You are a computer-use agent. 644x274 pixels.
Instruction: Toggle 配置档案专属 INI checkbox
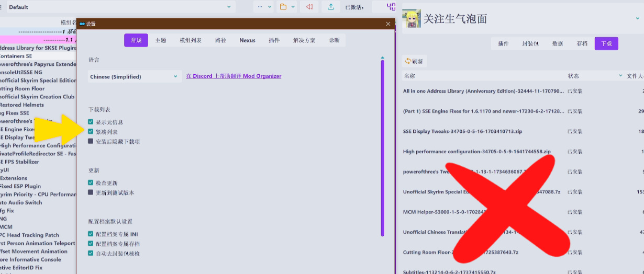tap(91, 234)
